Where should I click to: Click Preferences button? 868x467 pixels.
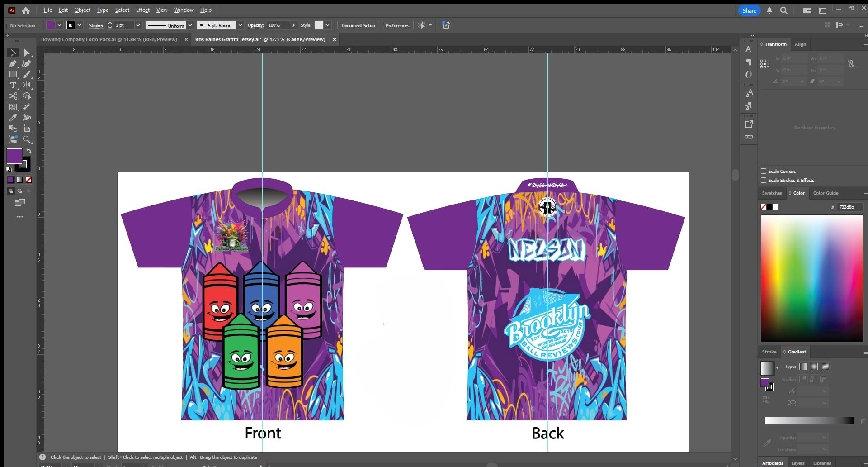397,25
